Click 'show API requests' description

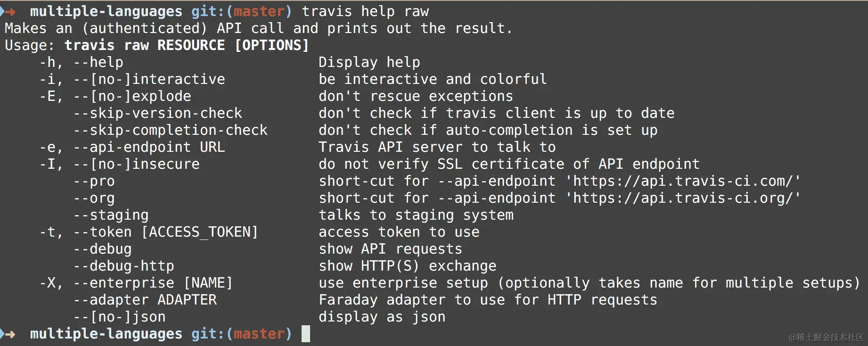391,249
